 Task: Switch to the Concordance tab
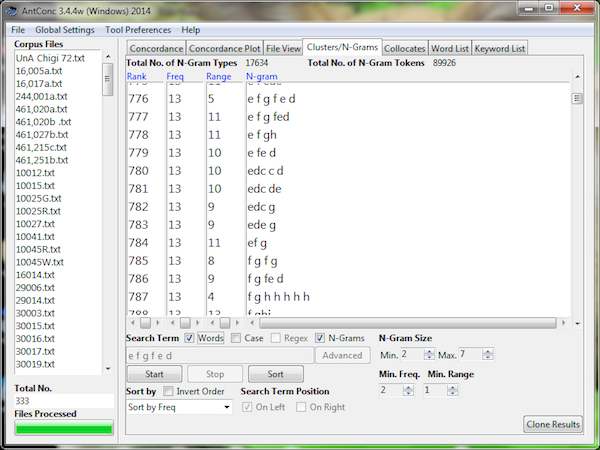pyautogui.click(x=156, y=49)
